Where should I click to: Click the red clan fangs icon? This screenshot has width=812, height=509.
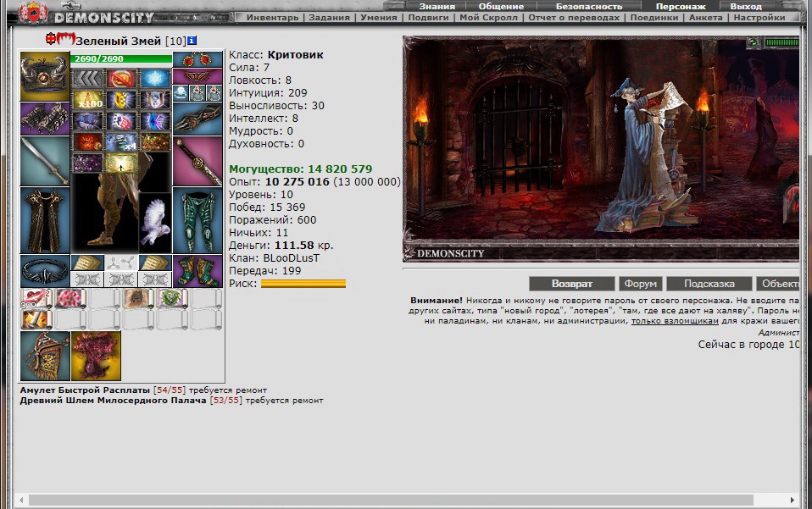66,39
